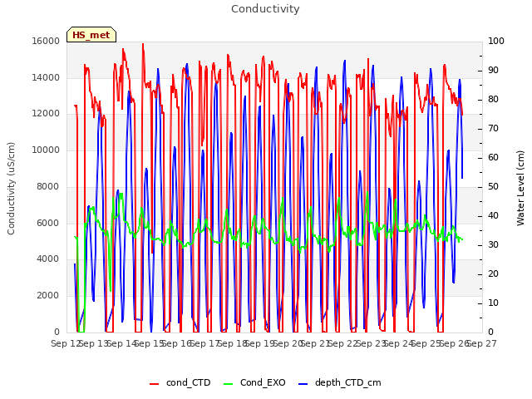Click the red cond_CTD legend marker

click(154, 384)
